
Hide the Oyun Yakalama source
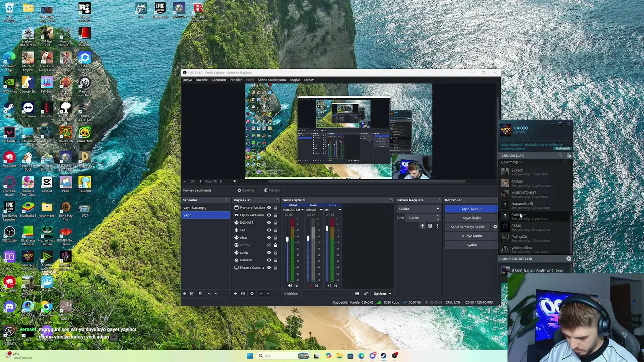(269, 215)
